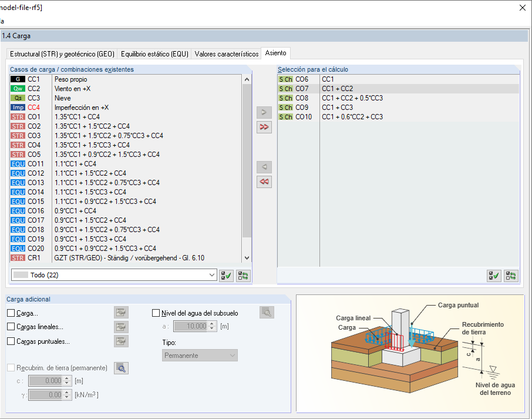Click the S Ch badge of CO6
This screenshot has width=532, height=419.
[x=285, y=79]
